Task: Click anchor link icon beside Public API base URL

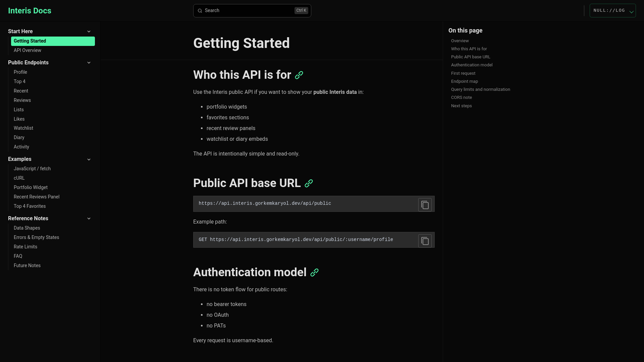Action: (309, 183)
